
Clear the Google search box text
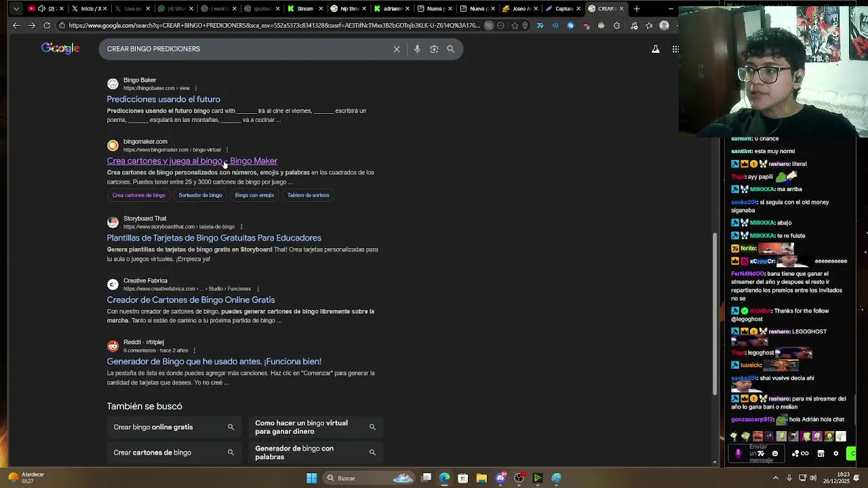[x=397, y=49]
